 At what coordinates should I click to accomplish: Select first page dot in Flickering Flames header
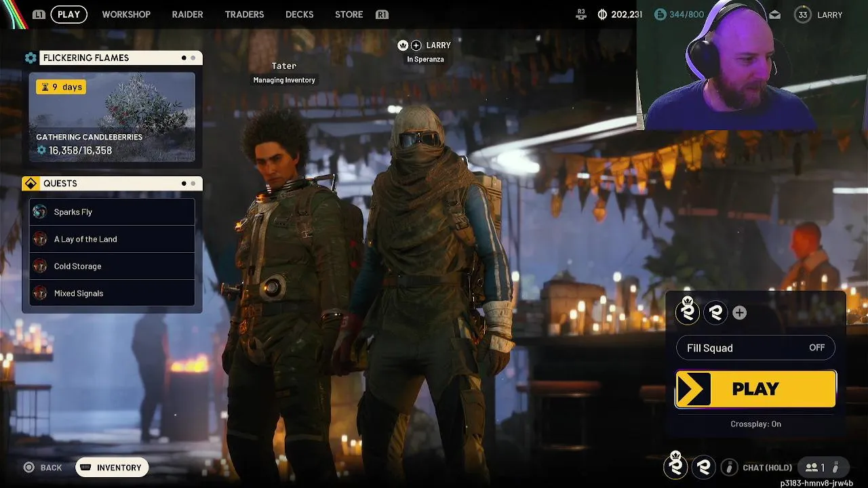[x=184, y=58]
